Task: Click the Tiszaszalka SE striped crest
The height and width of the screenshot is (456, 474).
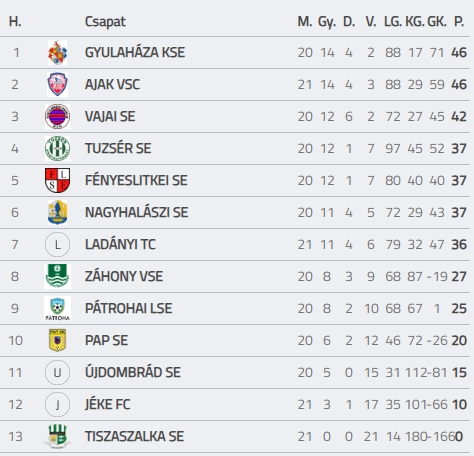Action: tap(57, 436)
